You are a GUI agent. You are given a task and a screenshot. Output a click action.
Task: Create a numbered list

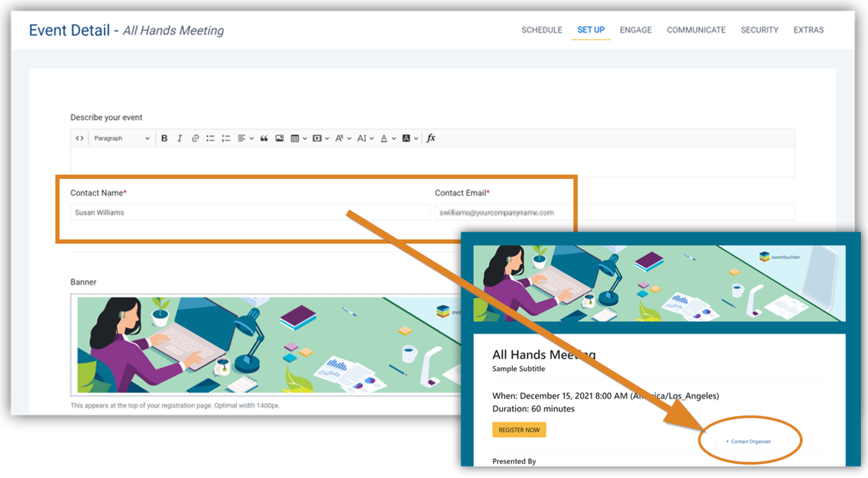click(225, 138)
